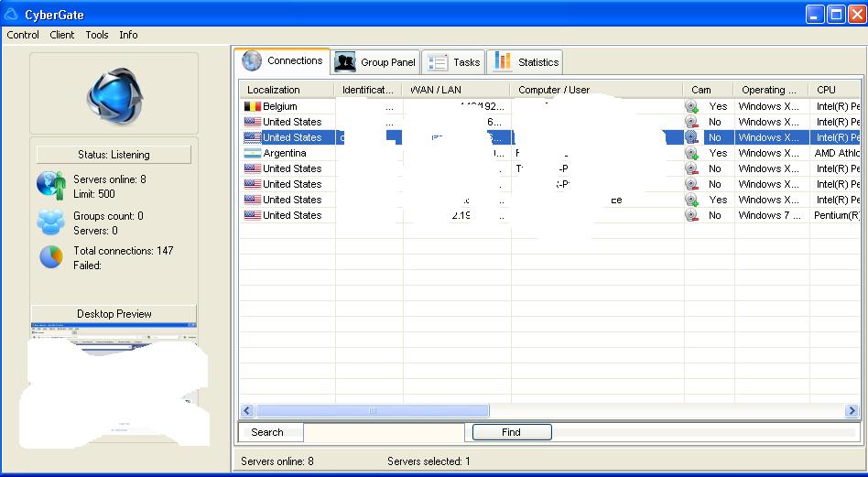Sort by the CPU column header
This screenshot has height=477, width=868.
(835, 90)
